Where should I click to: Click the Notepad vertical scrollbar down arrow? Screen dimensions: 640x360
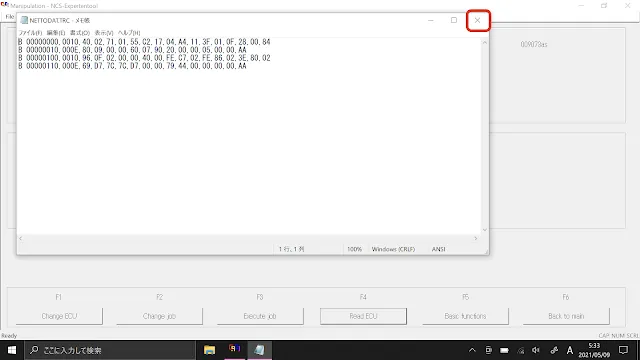click(x=484, y=230)
